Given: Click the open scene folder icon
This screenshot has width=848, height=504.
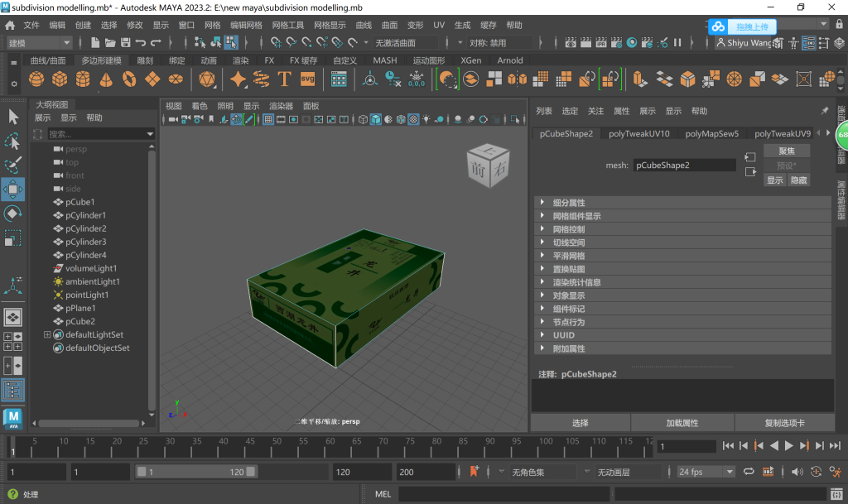Looking at the screenshot, I should click(x=110, y=43).
